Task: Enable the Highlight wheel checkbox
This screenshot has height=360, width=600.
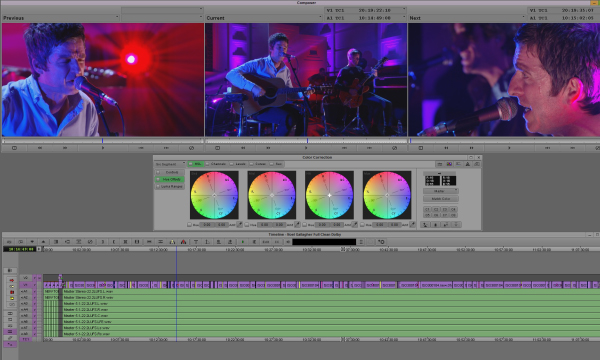Action: pyautogui.click(x=305, y=225)
